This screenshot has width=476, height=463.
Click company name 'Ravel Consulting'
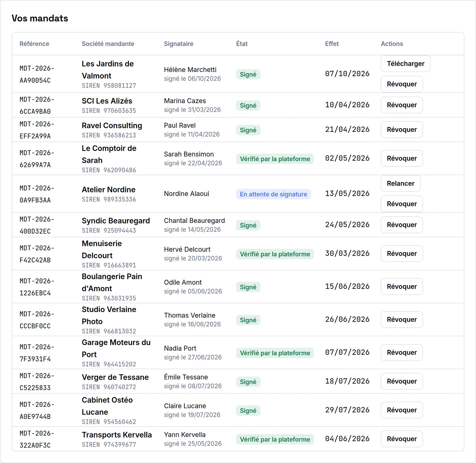tap(112, 125)
